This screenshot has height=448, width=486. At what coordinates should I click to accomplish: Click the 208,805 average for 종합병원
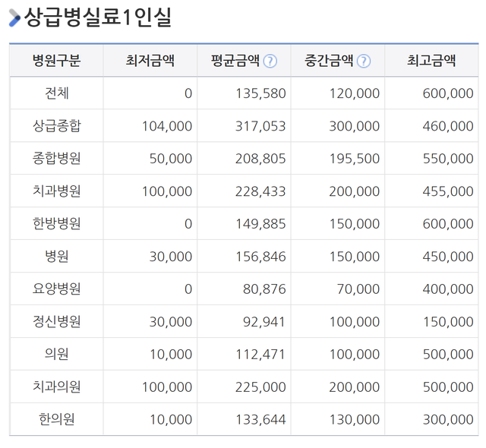(x=260, y=159)
